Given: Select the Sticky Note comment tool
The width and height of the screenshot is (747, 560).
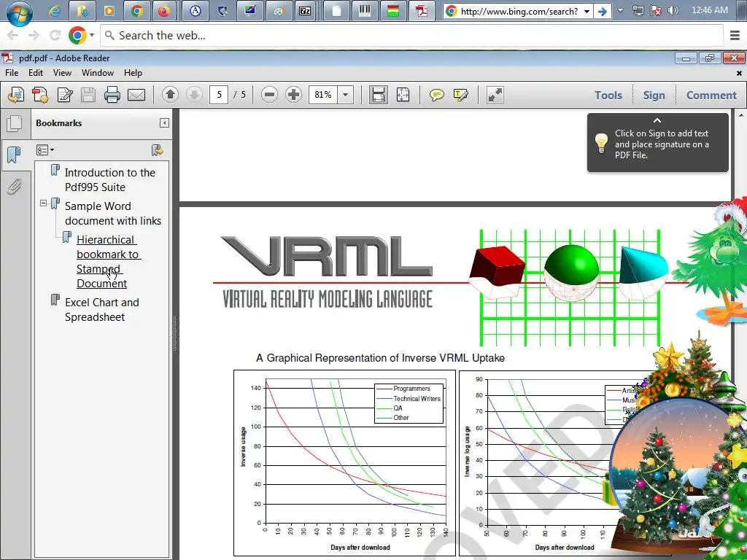Looking at the screenshot, I should (436, 95).
